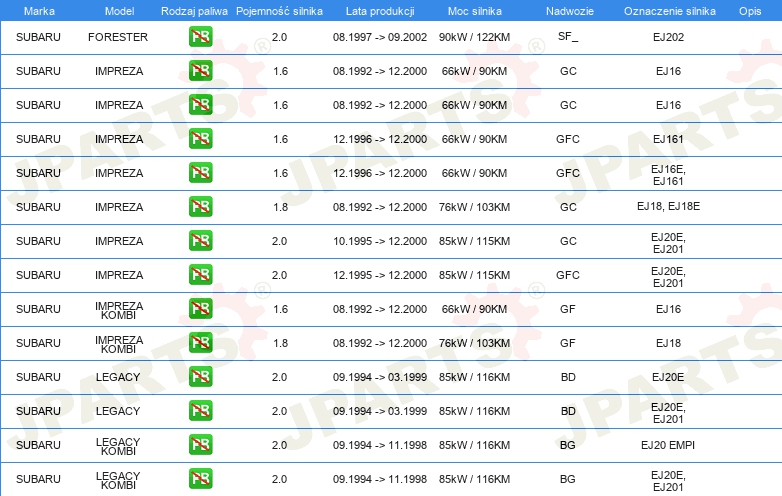This screenshot has height=496, width=782.
Task: Click the EJ20 EMPI engine code
Action: 667,445
